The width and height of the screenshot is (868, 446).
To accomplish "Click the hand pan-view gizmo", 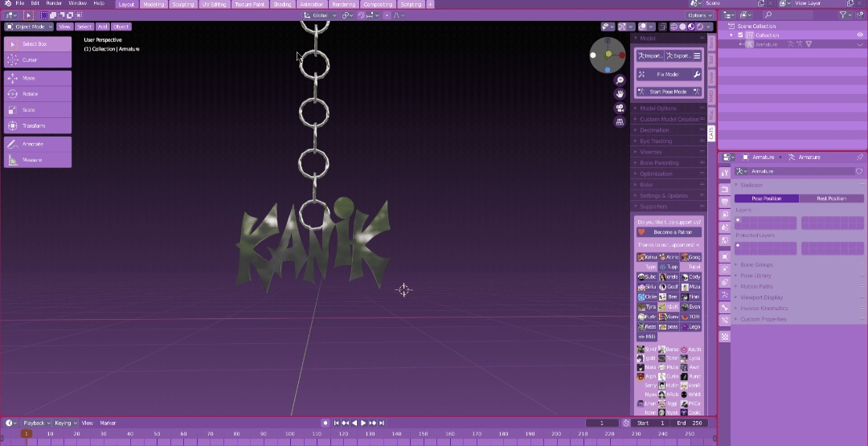I will [x=620, y=93].
